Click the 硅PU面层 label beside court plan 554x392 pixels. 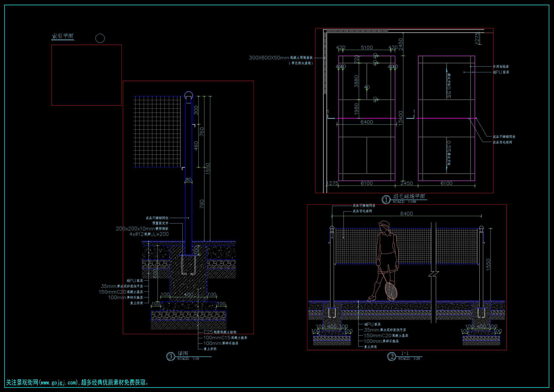[x=501, y=72]
